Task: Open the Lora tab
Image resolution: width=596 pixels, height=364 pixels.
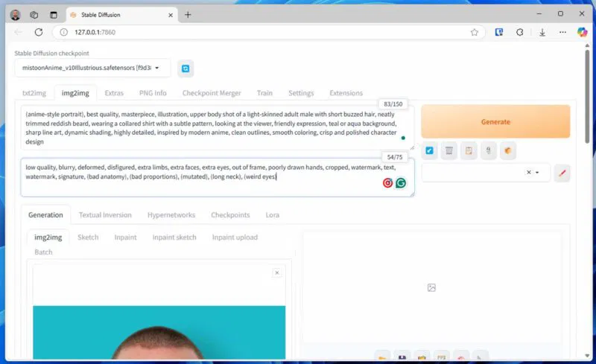Action: point(272,215)
